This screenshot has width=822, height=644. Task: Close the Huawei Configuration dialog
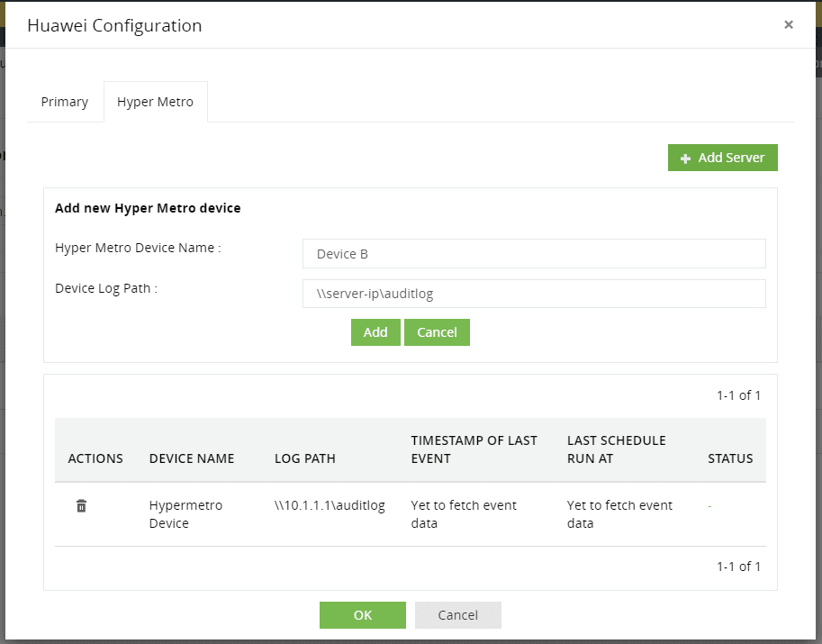pos(789,25)
